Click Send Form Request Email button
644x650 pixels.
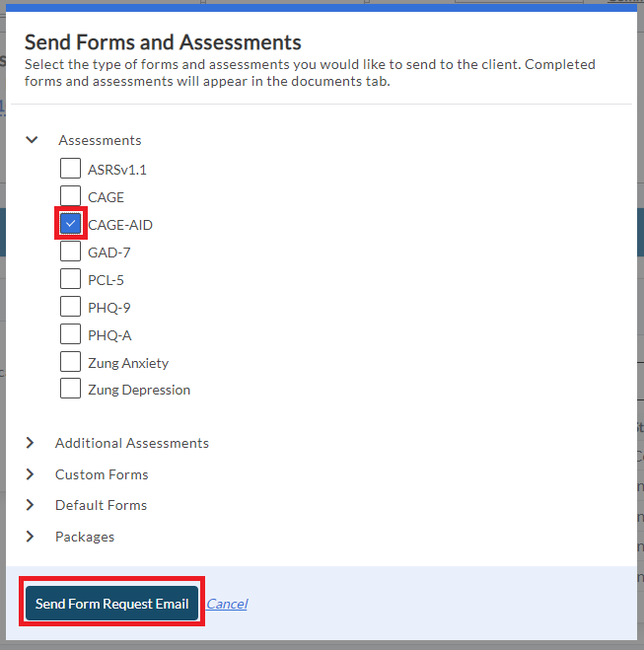(112, 604)
